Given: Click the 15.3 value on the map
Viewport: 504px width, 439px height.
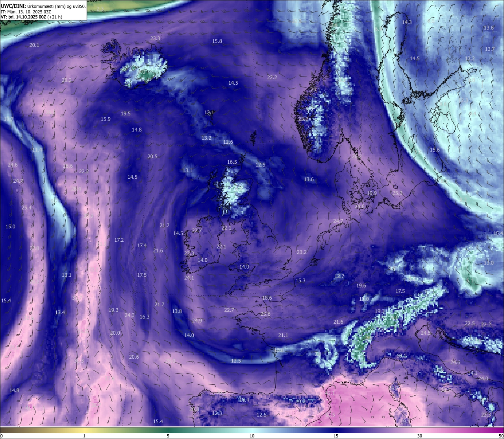Looking at the screenshot, I should point(300,281).
